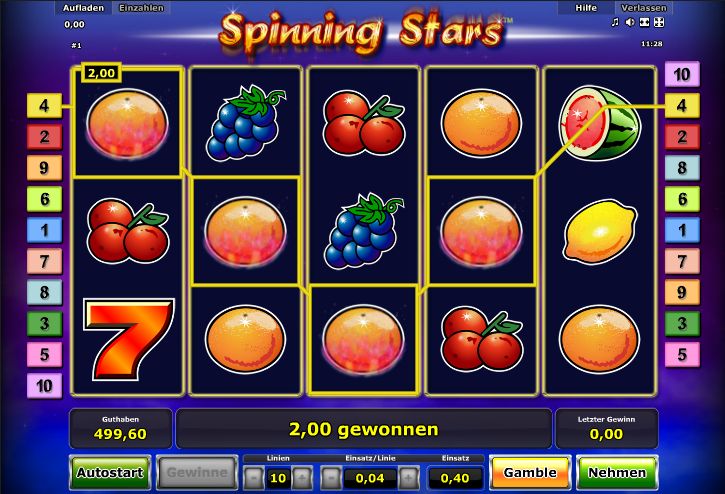The height and width of the screenshot is (494, 725).
Task: Mute sound with the speaker icon
Action: pos(630,22)
